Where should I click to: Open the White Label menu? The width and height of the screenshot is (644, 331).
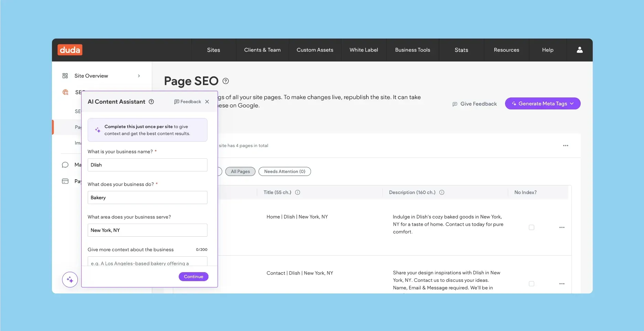click(364, 50)
